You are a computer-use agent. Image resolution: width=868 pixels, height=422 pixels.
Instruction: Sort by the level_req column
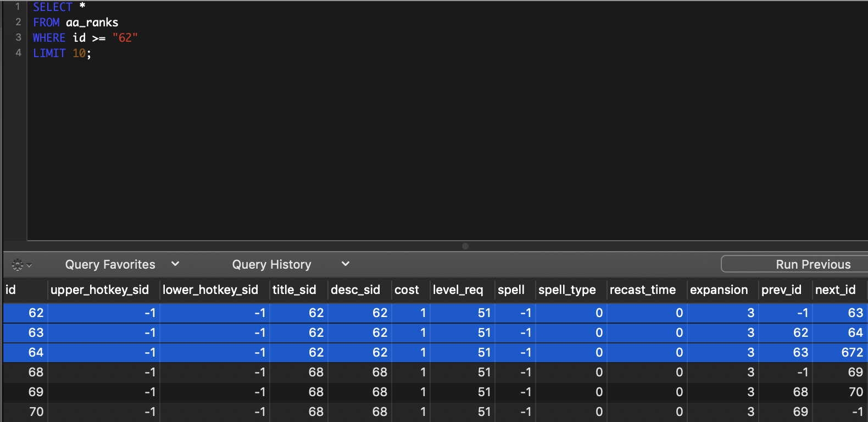(458, 290)
